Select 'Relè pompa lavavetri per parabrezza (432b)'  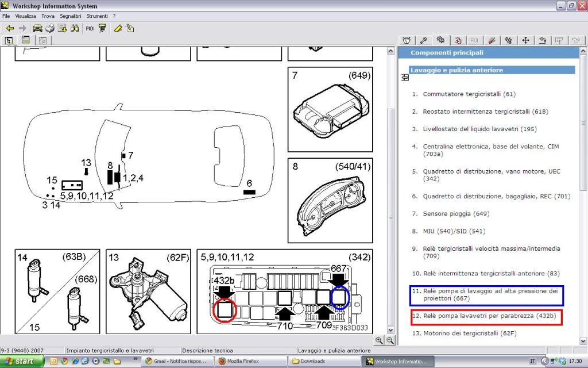coord(489,316)
